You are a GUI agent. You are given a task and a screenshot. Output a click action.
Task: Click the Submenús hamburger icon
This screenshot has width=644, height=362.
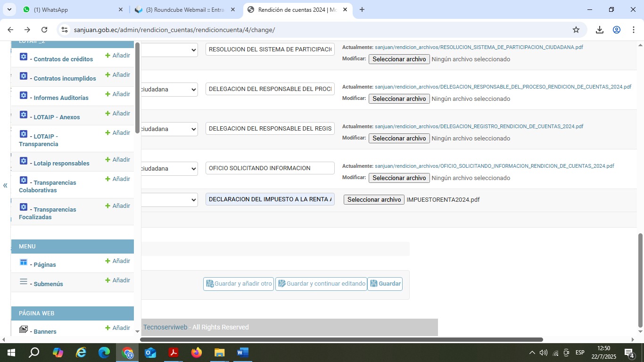[x=24, y=282]
